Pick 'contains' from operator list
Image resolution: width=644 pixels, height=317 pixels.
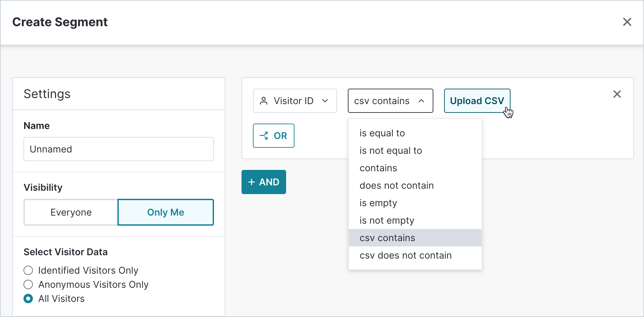click(378, 168)
